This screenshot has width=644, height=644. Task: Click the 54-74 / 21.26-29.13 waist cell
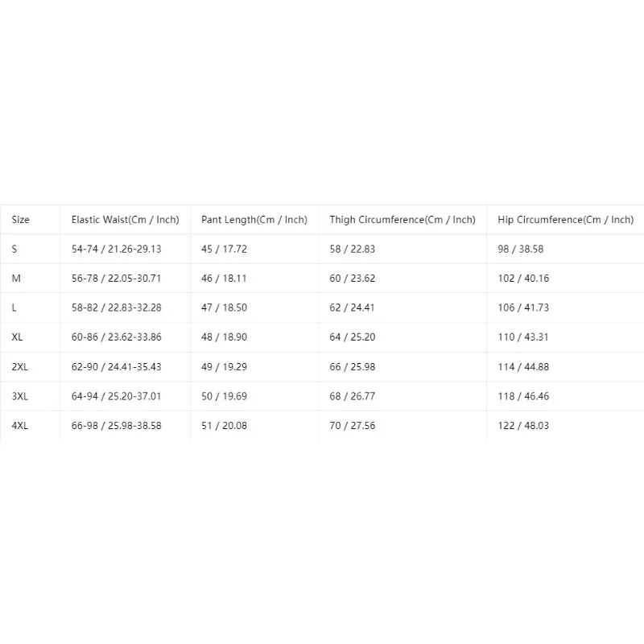[x=116, y=249]
